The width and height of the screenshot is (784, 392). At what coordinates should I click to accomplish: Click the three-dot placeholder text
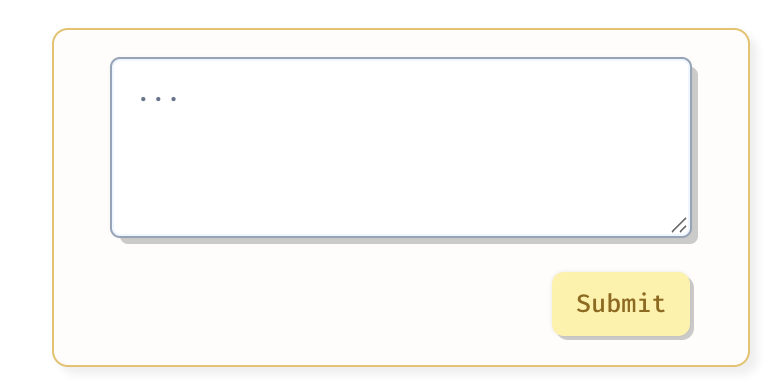click(x=158, y=99)
